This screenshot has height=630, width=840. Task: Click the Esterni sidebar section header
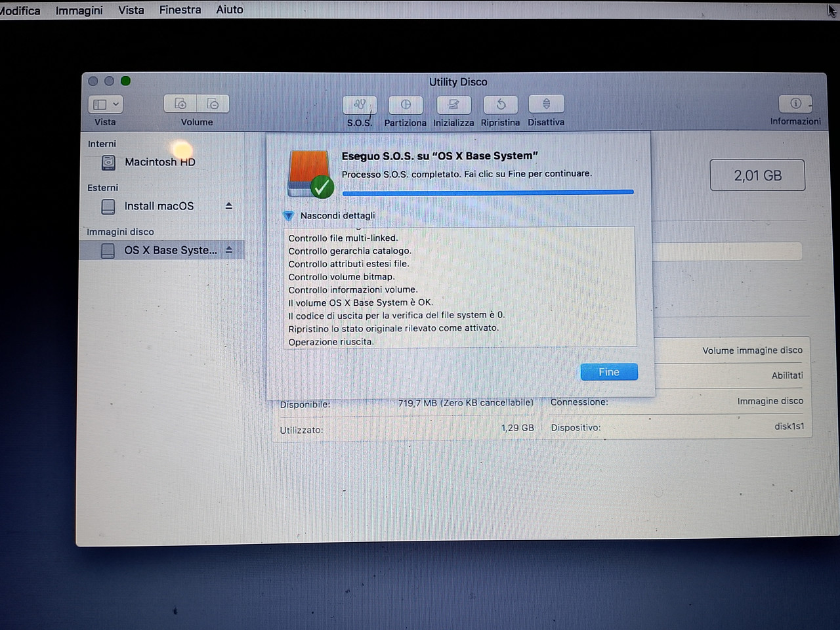coord(103,188)
